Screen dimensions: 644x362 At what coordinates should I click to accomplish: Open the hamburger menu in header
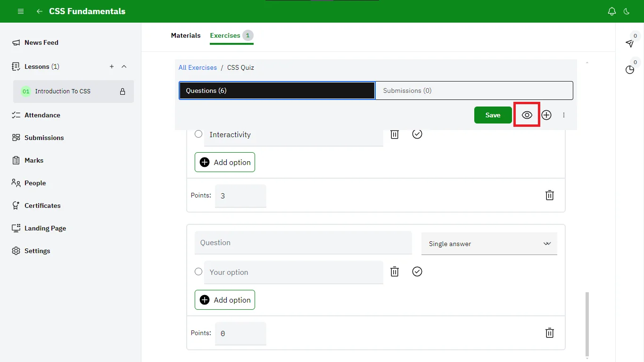[21, 11]
